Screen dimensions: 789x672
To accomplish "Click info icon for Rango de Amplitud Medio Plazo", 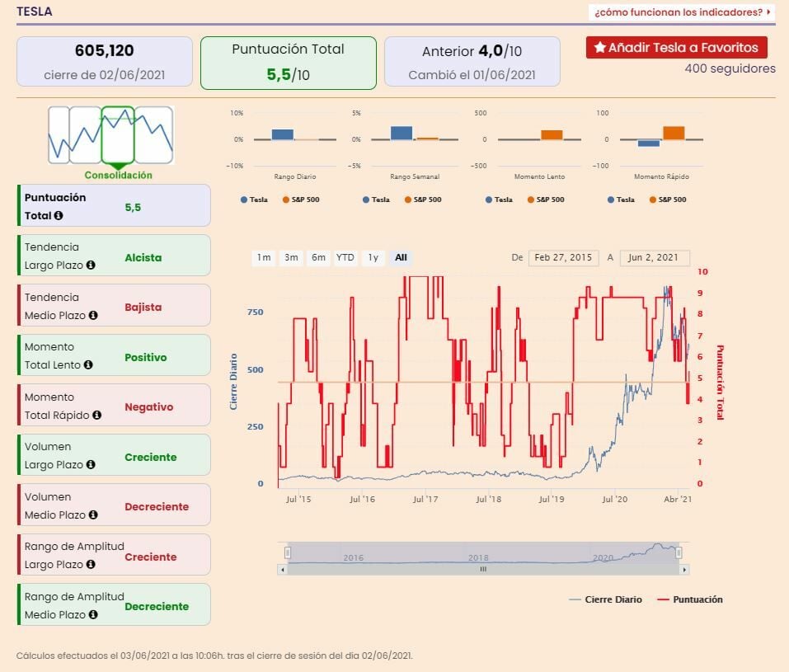I will [x=93, y=614].
